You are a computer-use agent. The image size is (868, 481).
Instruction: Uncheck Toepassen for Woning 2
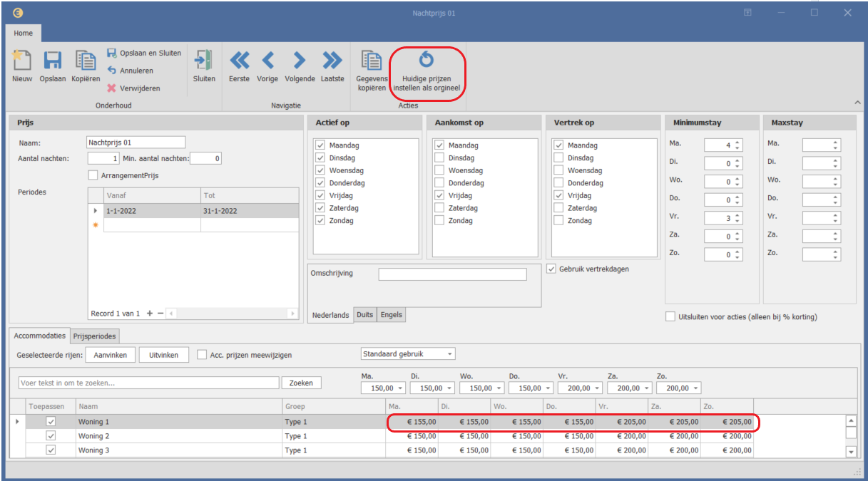51,436
